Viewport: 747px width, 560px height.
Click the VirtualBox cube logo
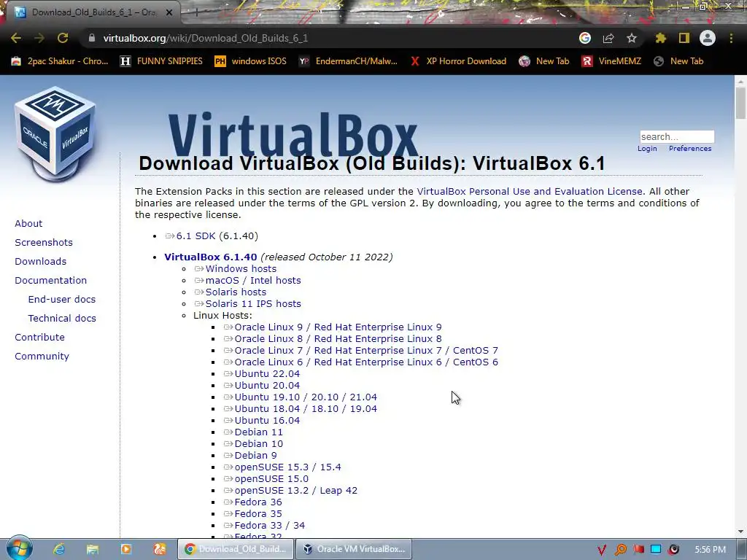[x=55, y=133]
